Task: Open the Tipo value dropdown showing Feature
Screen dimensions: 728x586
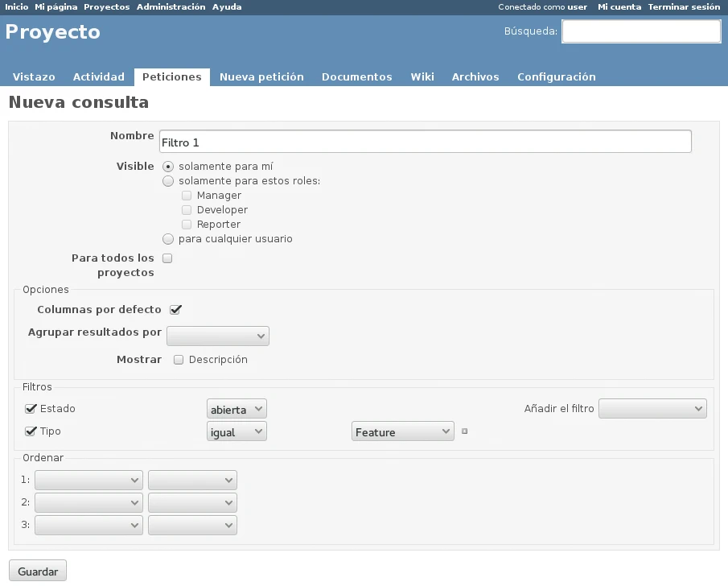Action: click(403, 432)
